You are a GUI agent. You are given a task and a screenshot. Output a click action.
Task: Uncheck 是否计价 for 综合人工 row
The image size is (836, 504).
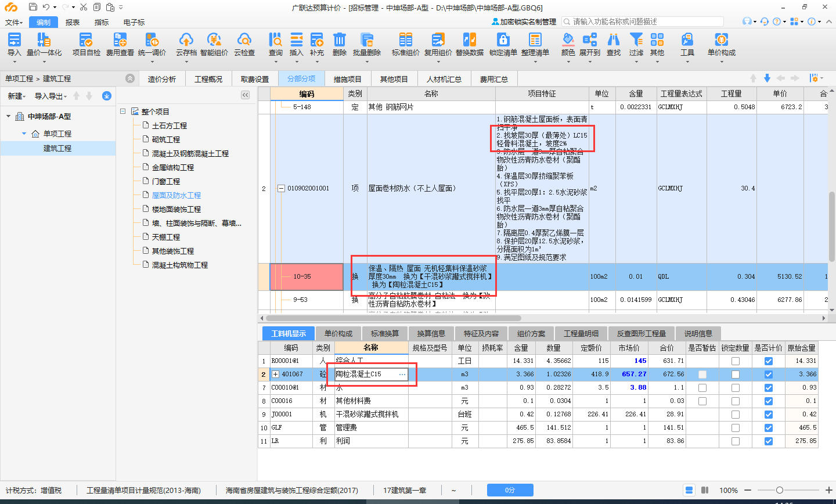point(769,361)
